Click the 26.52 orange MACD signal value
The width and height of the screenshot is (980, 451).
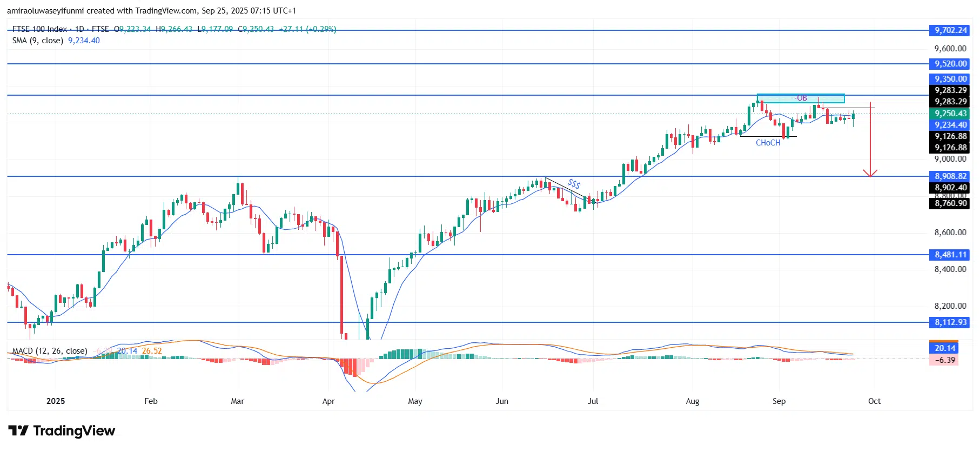coord(152,351)
